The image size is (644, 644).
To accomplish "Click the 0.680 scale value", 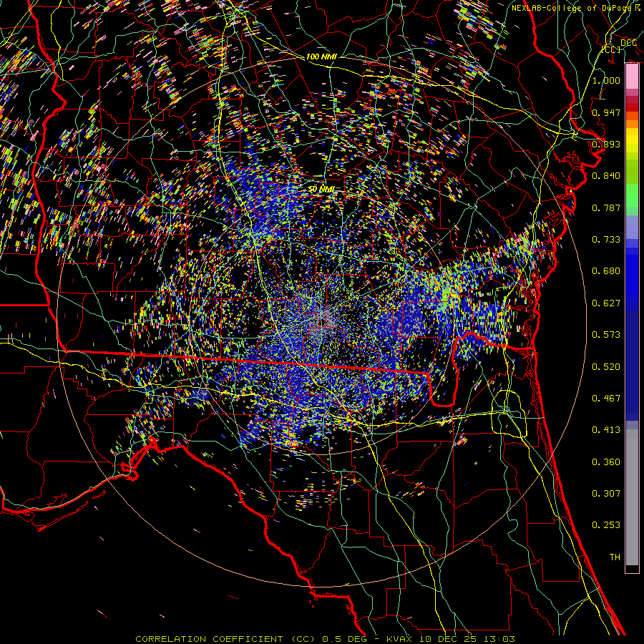I will click(606, 271).
